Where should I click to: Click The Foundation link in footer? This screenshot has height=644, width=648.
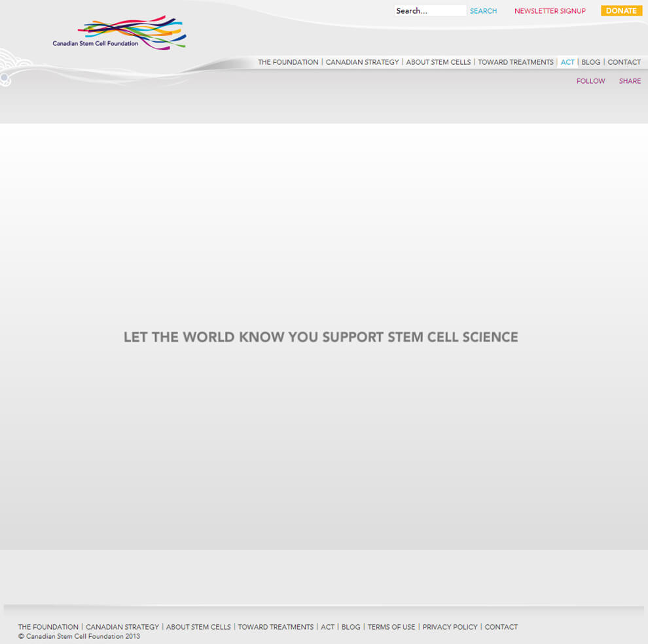point(48,627)
